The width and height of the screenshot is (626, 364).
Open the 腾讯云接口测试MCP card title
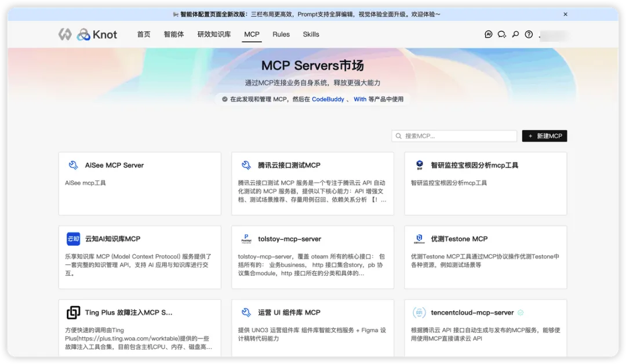click(x=289, y=165)
